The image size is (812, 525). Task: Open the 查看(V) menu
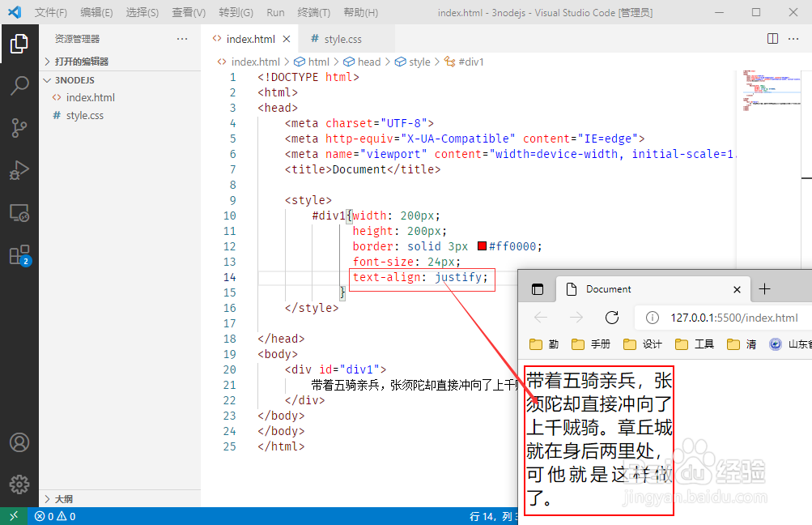coord(189,12)
